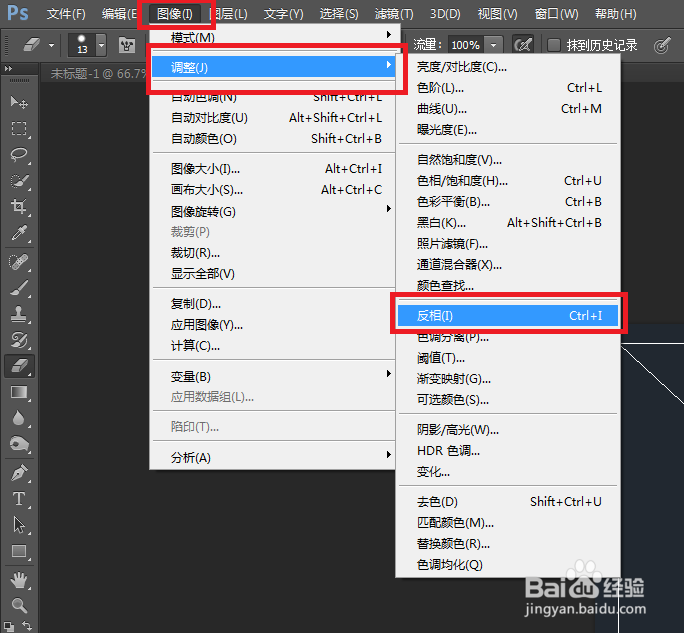Select the Pen tool
The height and width of the screenshot is (633, 684).
tap(19, 473)
